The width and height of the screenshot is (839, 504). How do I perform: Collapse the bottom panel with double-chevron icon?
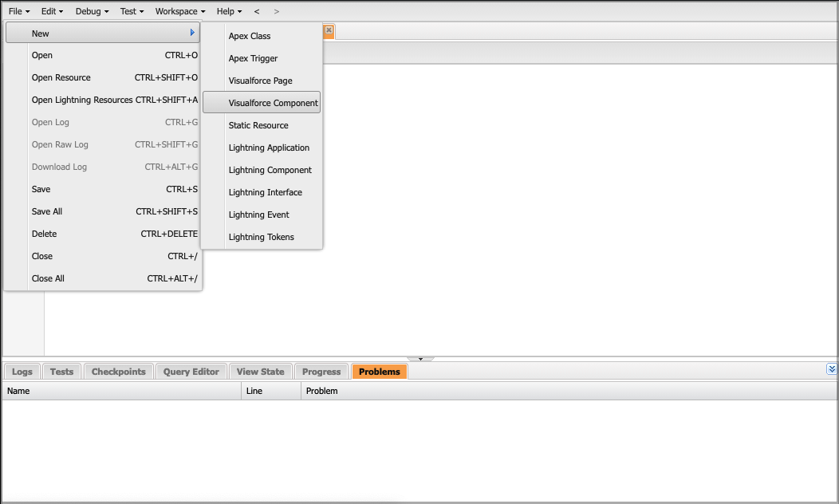point(832,368)
